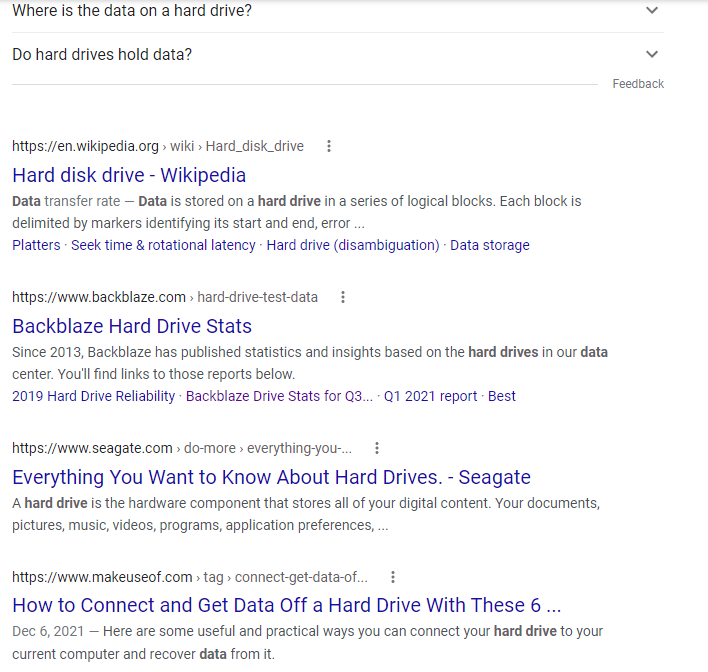Open "Hard disk drive - Wikipedia" result
The width and height of the screenshot is (708, 672).
point(129,175)
